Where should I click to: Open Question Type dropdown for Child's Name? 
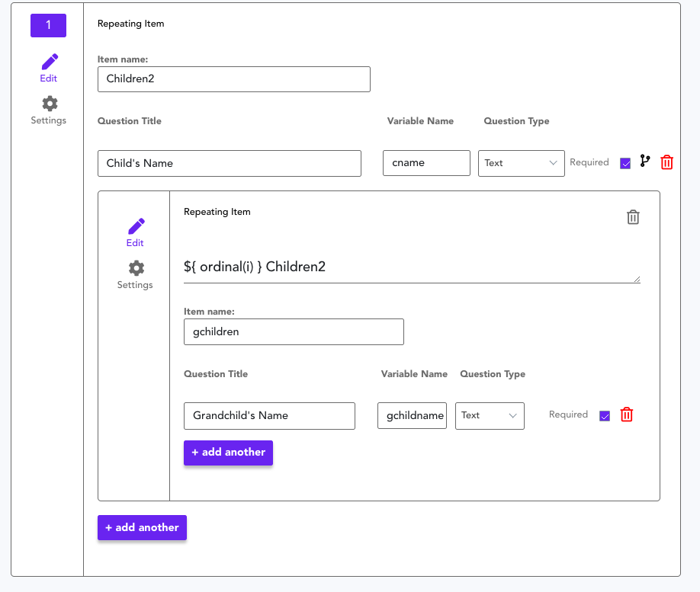click(521, 163)
